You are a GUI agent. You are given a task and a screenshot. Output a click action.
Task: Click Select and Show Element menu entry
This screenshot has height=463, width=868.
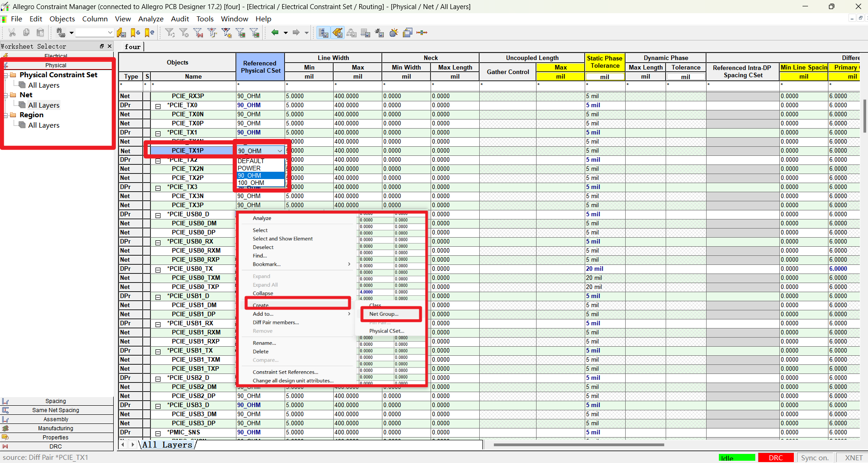point(283,239)
